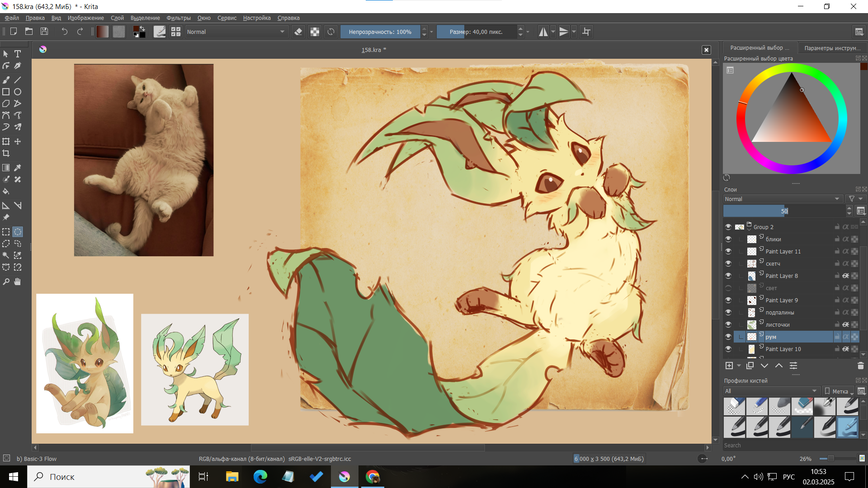Screen dimensions: 868x488
Task: Click the layer opacity slider
Action: 783,211
